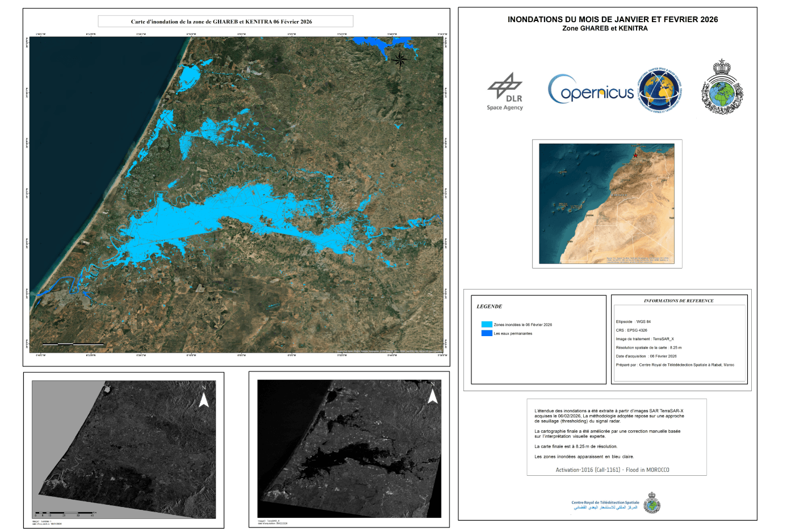Viewport: 787px width, 532px height.
Task: Click the north arrow on the right SAR image
Action: click(433, 393)
